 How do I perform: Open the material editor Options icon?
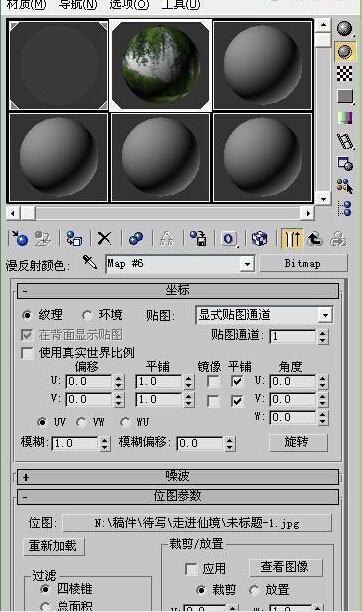tap(345, 163)
